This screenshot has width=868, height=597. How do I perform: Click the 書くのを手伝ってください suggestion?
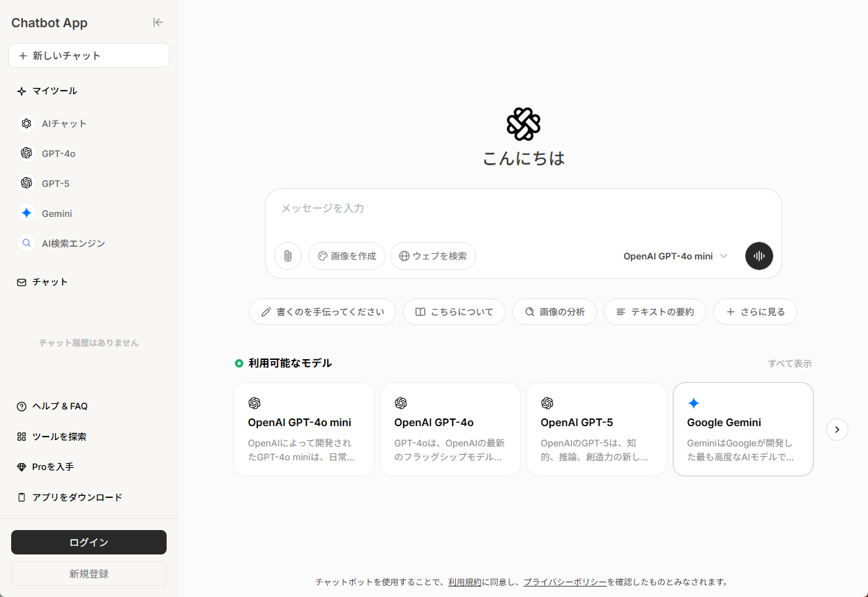pyautogui.click(x=322, y=312)
